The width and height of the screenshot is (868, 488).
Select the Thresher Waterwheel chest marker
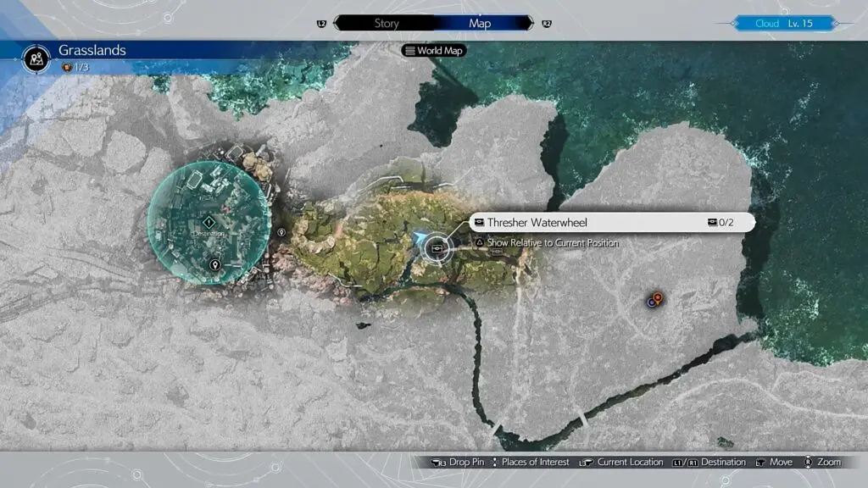coord(437,247)
